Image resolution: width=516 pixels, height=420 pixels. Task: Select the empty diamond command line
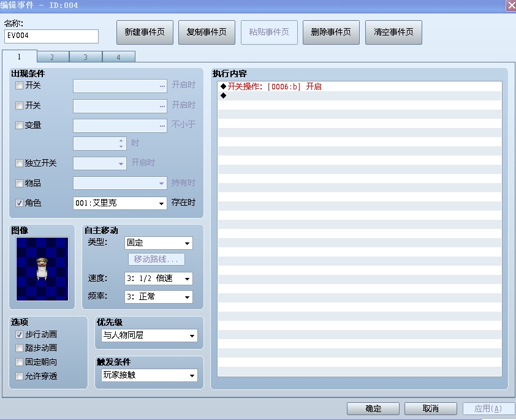(x=359, y=96)
